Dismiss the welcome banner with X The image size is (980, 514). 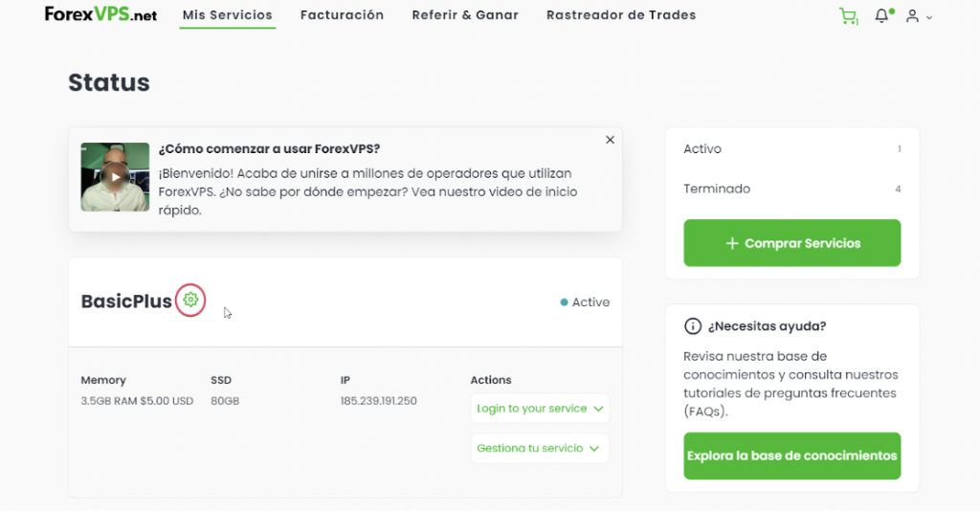(610, 140)
